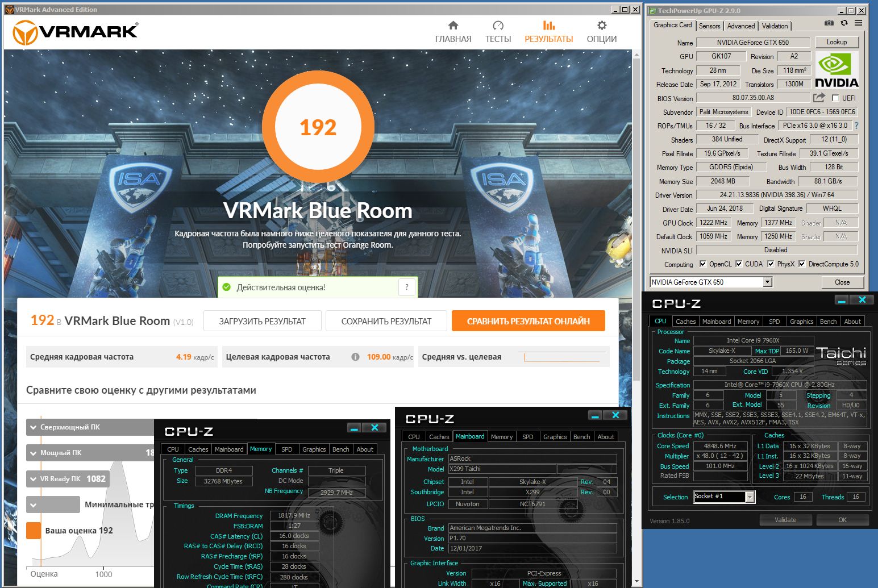The height and width of the screenshot is (588, 878).
Task: Click the question mark next to Действительная оценка
Action: [406, 287]
